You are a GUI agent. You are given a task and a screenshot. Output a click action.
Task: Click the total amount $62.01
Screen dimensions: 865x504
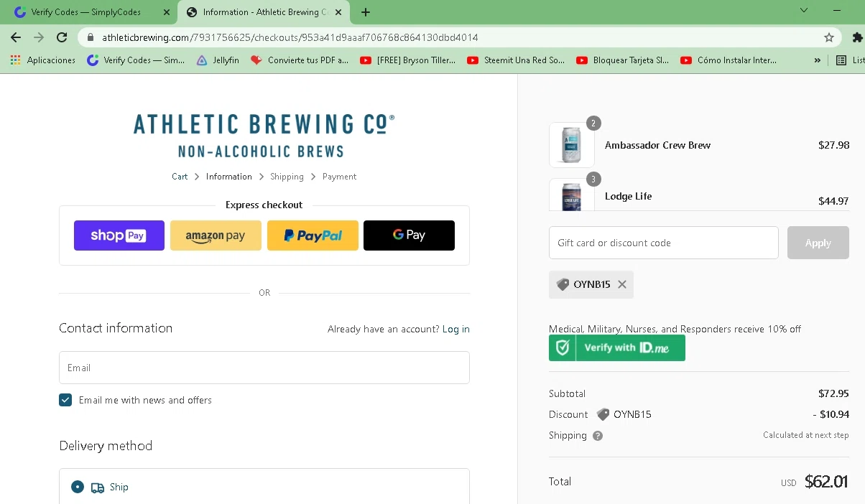pyautogui.click(x=826, y=482)
